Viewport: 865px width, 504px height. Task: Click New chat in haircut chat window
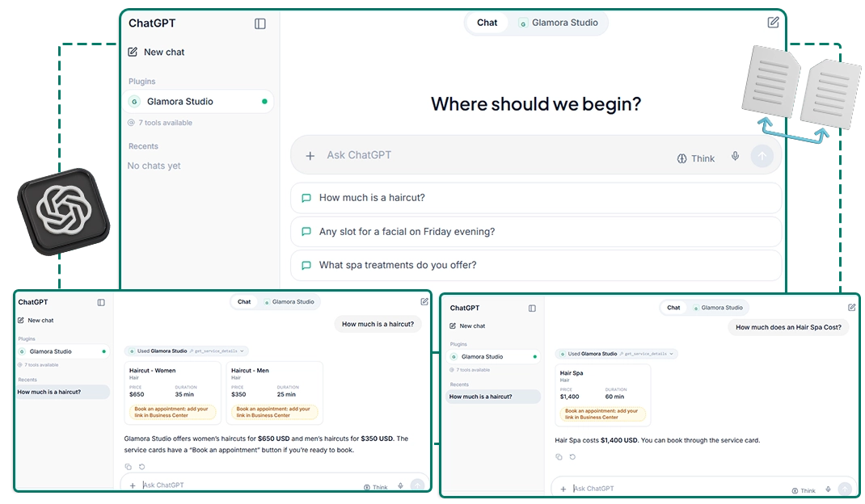(x=36, y=320)
